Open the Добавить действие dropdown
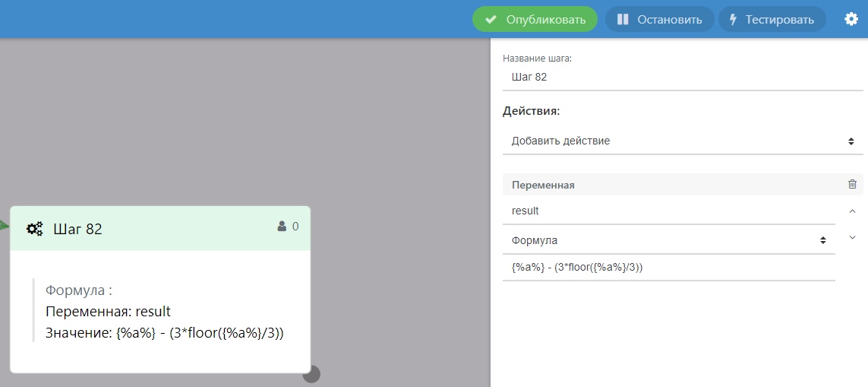Screen dimensions: 868x387 (682, 141)
